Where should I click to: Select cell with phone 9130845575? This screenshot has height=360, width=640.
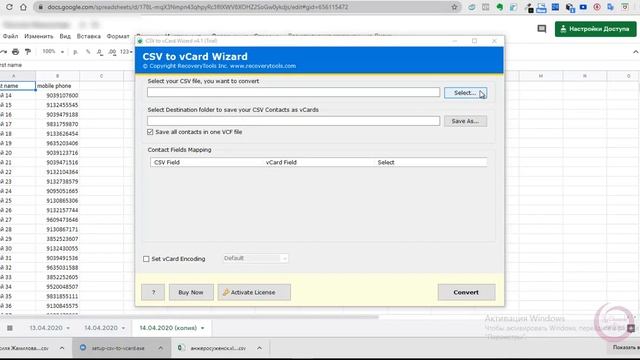(58, 306)
